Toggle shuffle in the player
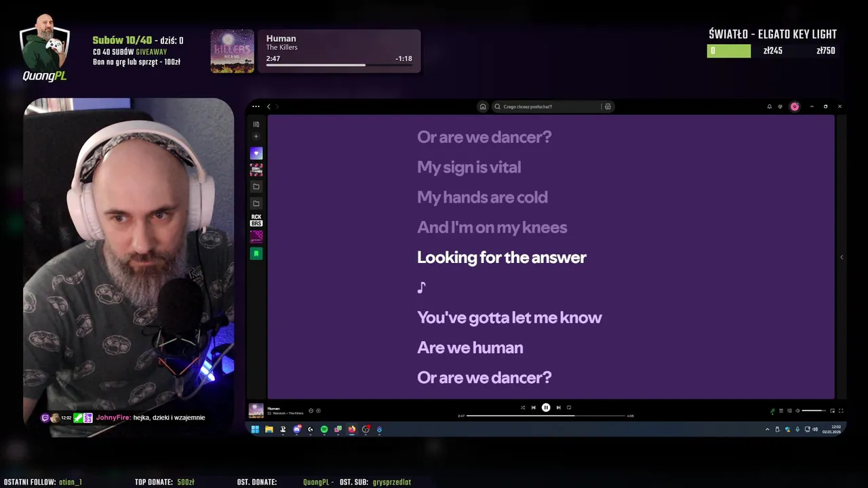 click(523, 407)
